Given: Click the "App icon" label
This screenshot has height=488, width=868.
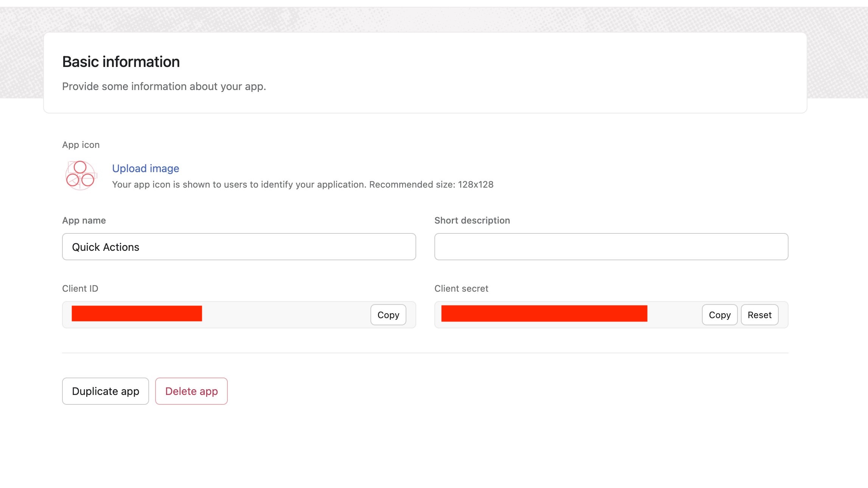Looking at the screenshot, I should coord(81,145).
